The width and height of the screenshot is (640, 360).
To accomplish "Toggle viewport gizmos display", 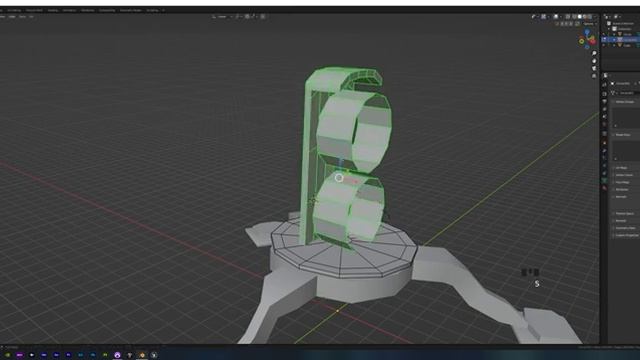I will point(544,17).
